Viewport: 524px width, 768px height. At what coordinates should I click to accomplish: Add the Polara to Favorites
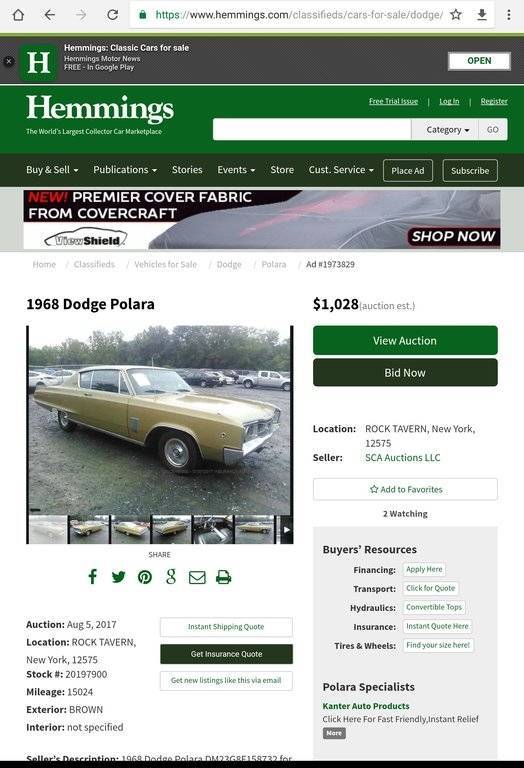pyautogui.click(x=405, y=489)
